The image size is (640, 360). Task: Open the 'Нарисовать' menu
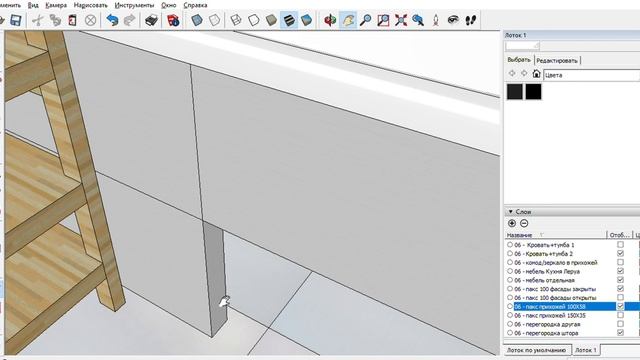[91, 5]
